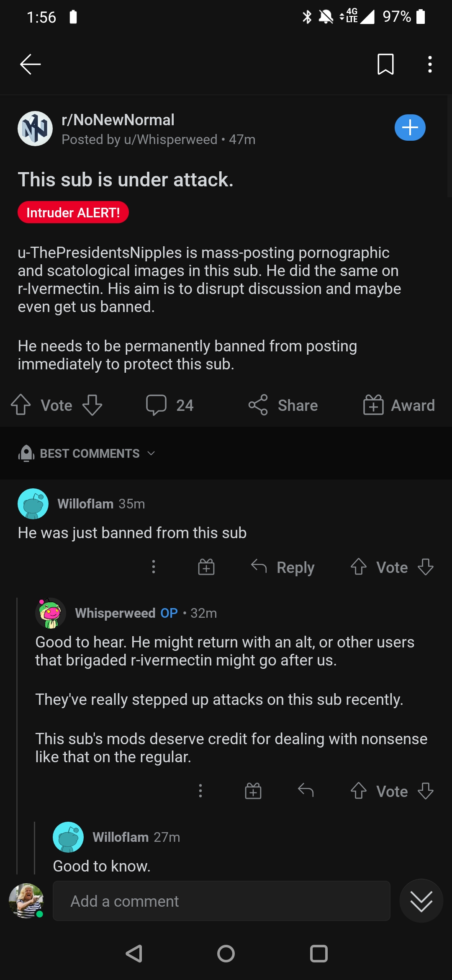The image size is (452, 980).
Task: Open options menu on Willoflam's first comment
Action: tap(154, 567)
